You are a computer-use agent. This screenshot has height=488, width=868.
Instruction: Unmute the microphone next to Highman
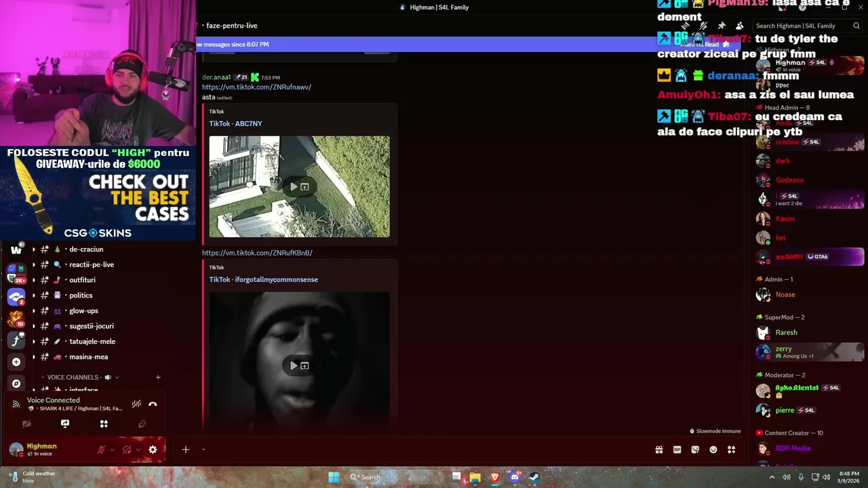101,449
